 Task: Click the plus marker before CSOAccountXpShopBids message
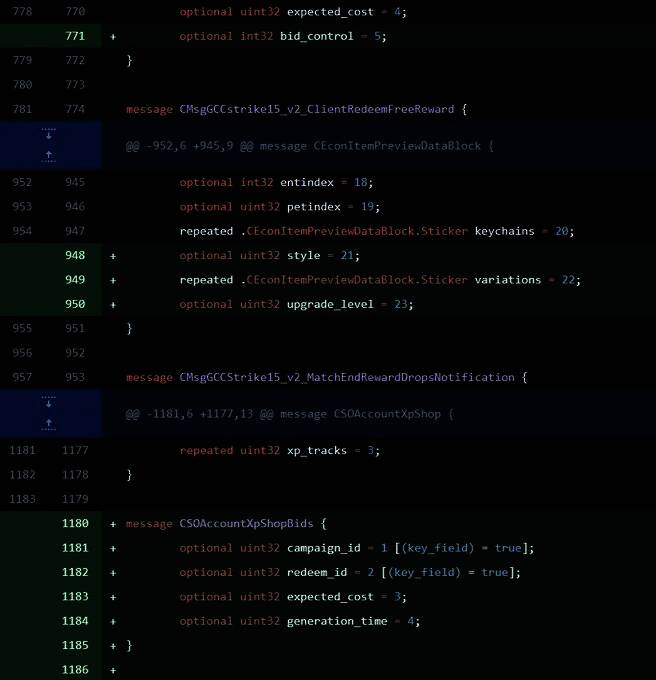point(113,524)
